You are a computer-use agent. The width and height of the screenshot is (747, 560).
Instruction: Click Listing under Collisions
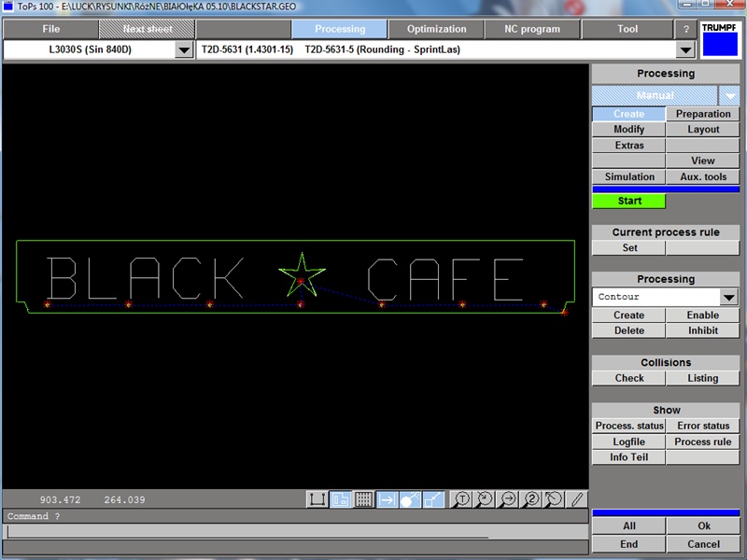click(x=703, y=378)
